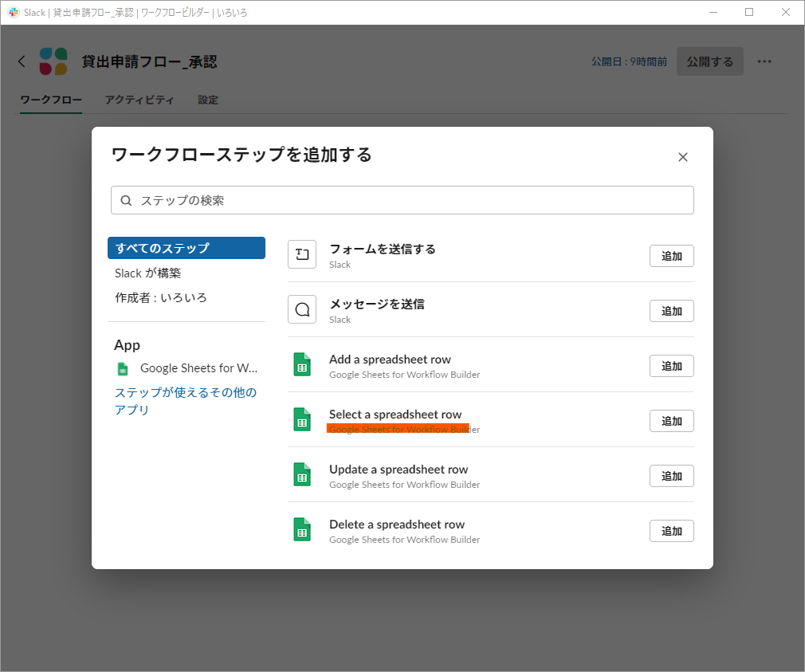Click the App section heading

click(127, 345)
